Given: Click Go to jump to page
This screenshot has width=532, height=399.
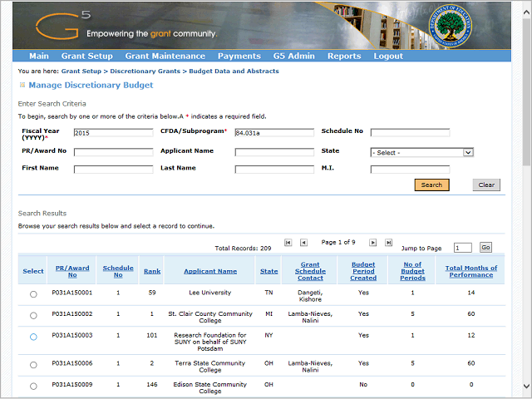Looking at the screenshot, I should [x=485, y=248].
